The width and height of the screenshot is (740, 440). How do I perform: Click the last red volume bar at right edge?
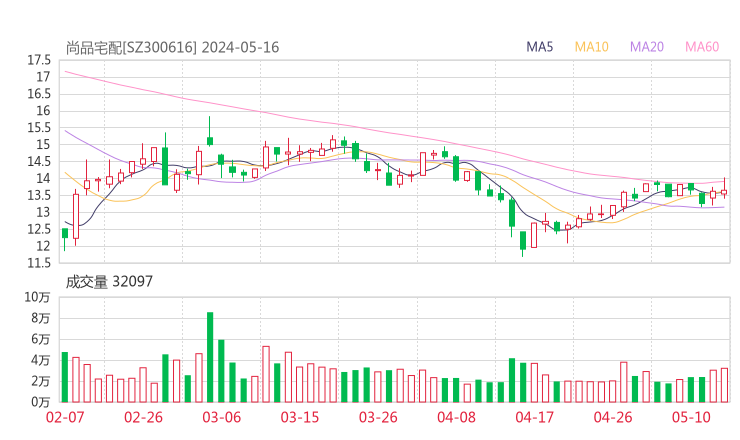click(x=724, y=385)
